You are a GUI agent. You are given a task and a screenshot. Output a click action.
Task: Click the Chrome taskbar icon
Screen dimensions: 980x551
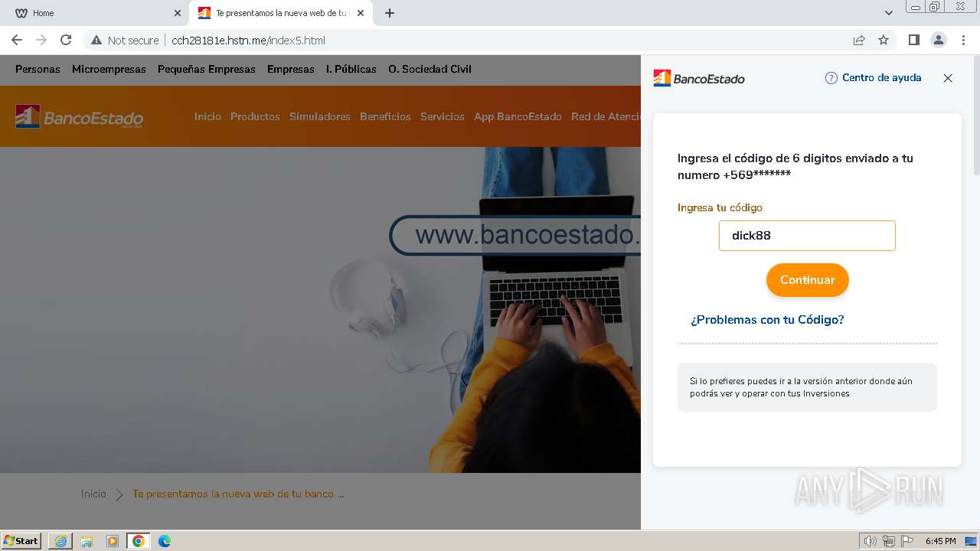(x=138, y=540)
